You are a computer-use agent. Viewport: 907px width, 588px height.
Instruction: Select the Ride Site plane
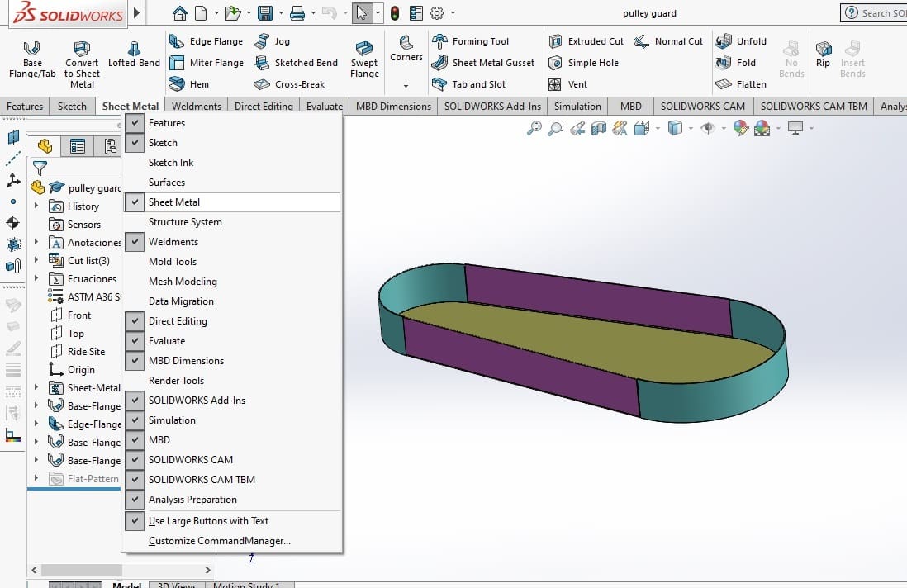click(x=78, y=352)
